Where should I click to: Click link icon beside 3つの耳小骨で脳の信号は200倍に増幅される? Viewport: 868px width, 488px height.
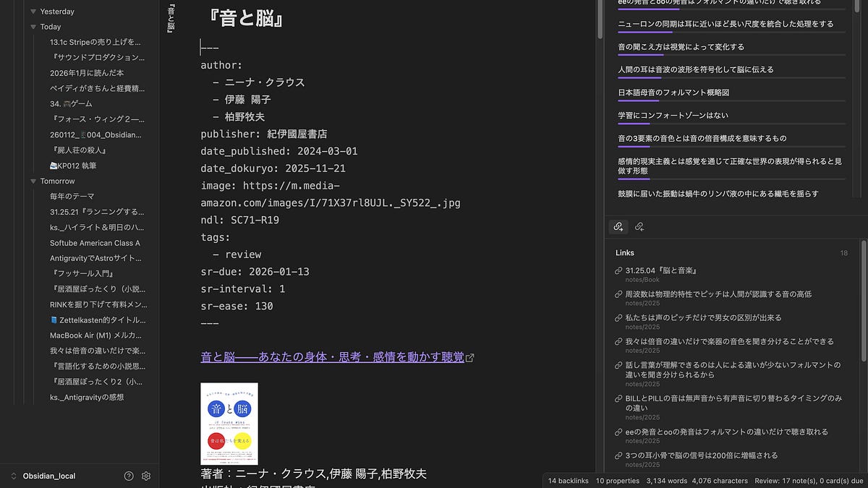pos(618,455)
